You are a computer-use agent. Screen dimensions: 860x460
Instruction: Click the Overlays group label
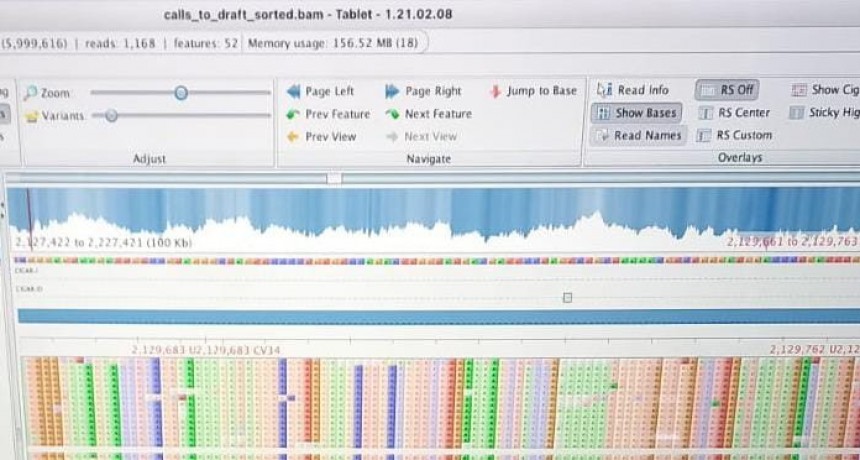(x=740, y=157)
